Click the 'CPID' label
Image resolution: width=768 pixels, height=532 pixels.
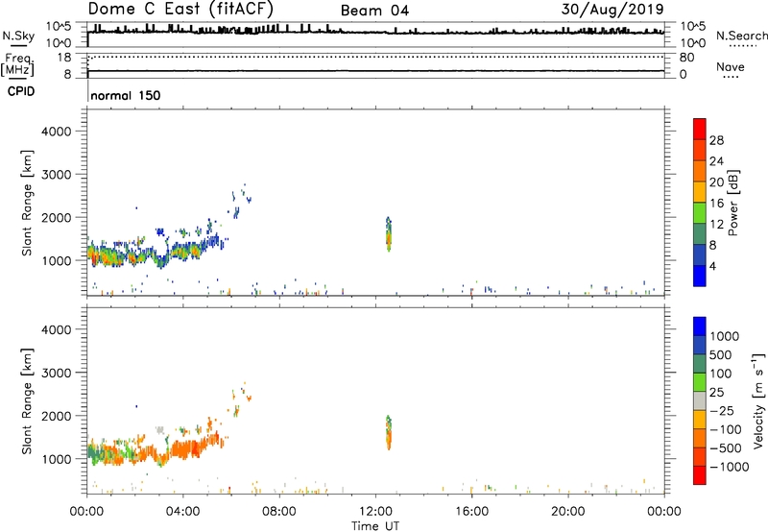tap(21, 91)
